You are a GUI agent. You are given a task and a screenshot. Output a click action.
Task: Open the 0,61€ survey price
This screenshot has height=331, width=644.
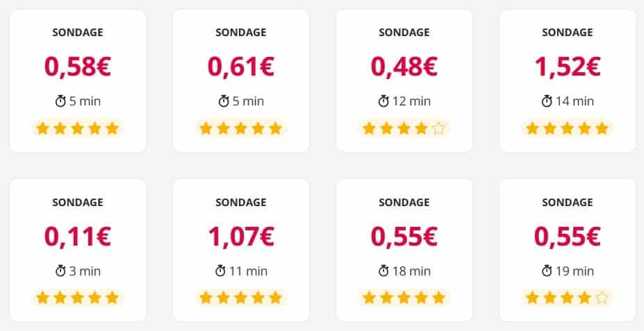pos(240,67)
